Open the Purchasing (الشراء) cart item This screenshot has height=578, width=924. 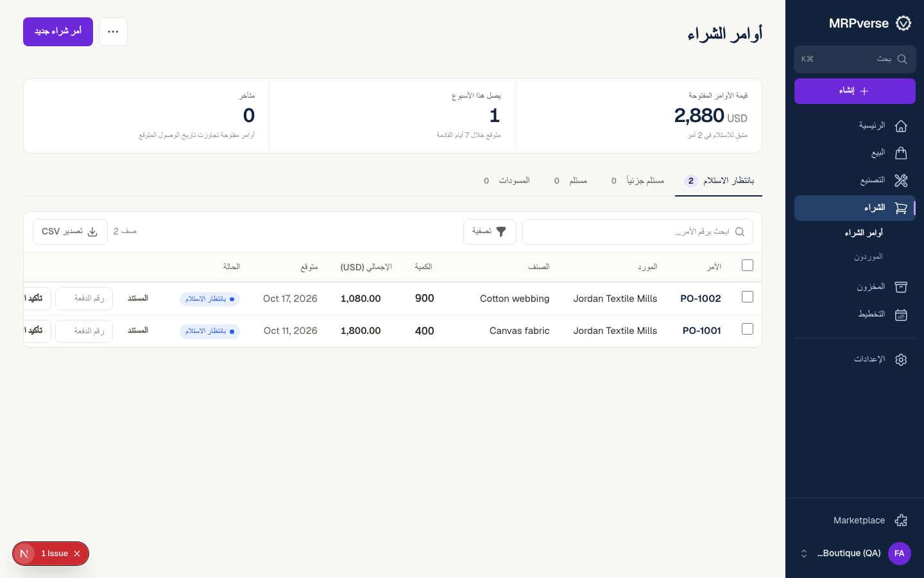(855, 208)
